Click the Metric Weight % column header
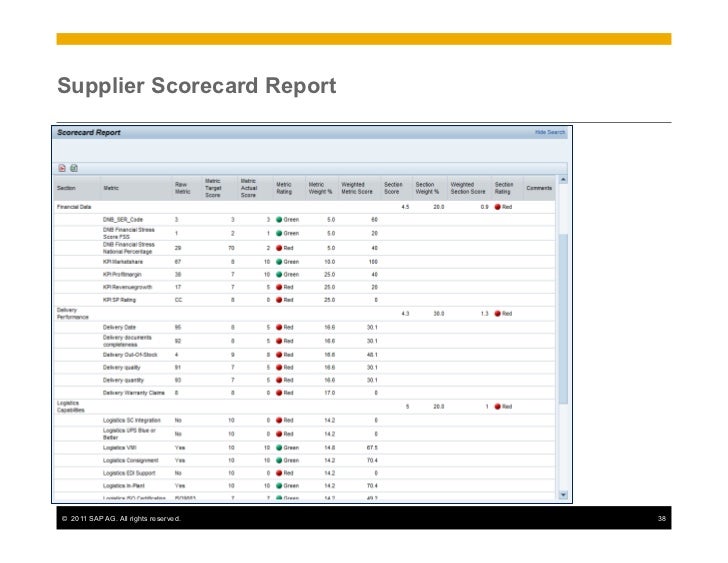The width and height of the screenshot is (728, 563). click(320, 188)
